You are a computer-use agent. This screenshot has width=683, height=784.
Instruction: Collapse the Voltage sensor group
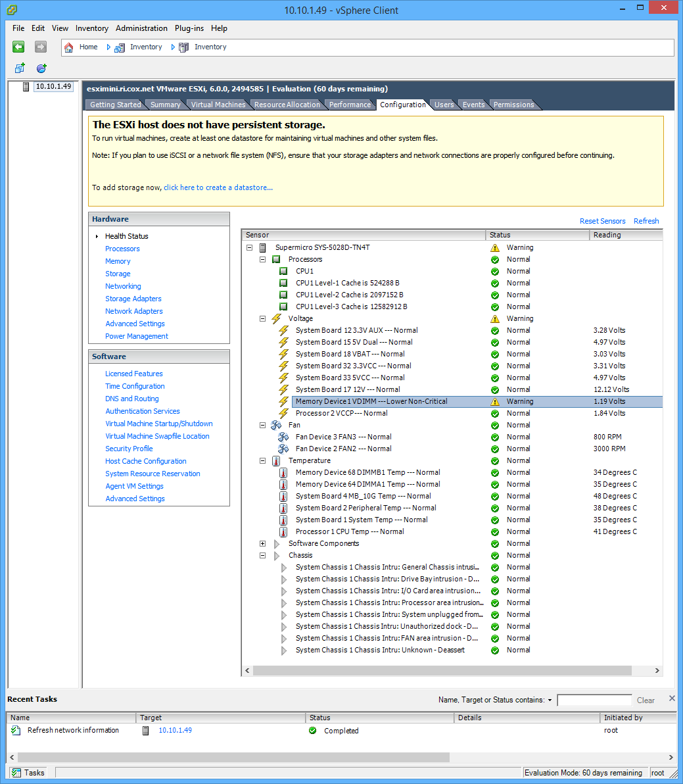pos(262,318)
